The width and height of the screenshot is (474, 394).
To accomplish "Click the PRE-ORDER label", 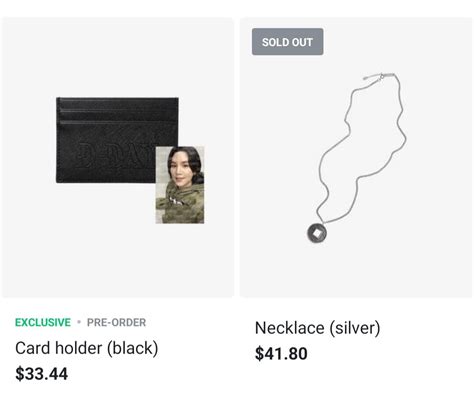I will point(116,322).
